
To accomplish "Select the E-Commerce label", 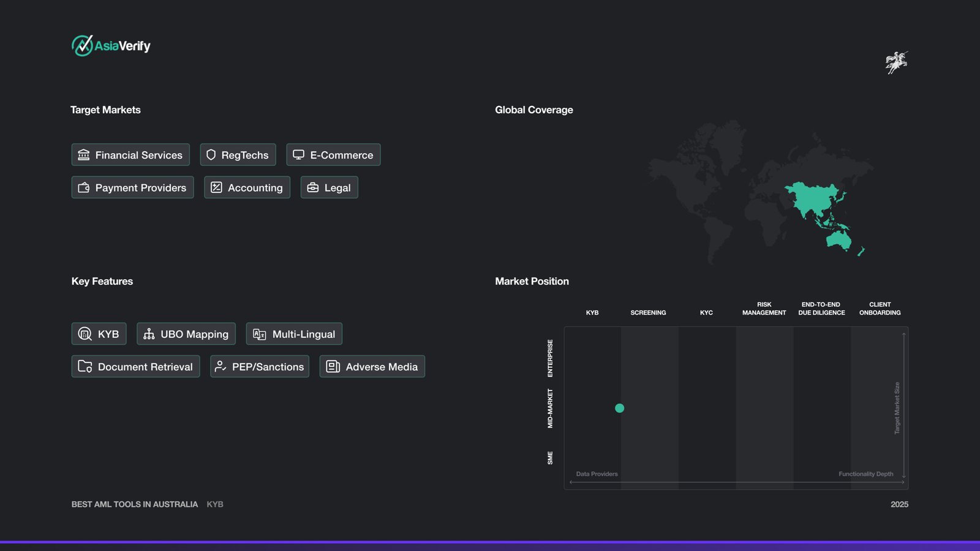I will tap(342, 156).
